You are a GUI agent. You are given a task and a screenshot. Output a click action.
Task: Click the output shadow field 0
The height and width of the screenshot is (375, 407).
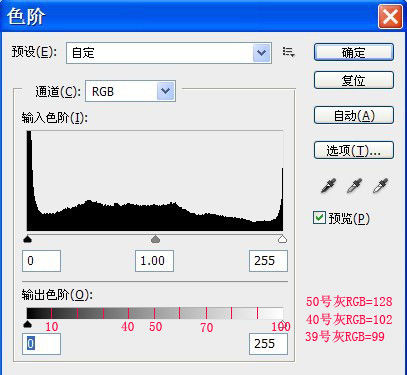[41, 344]
